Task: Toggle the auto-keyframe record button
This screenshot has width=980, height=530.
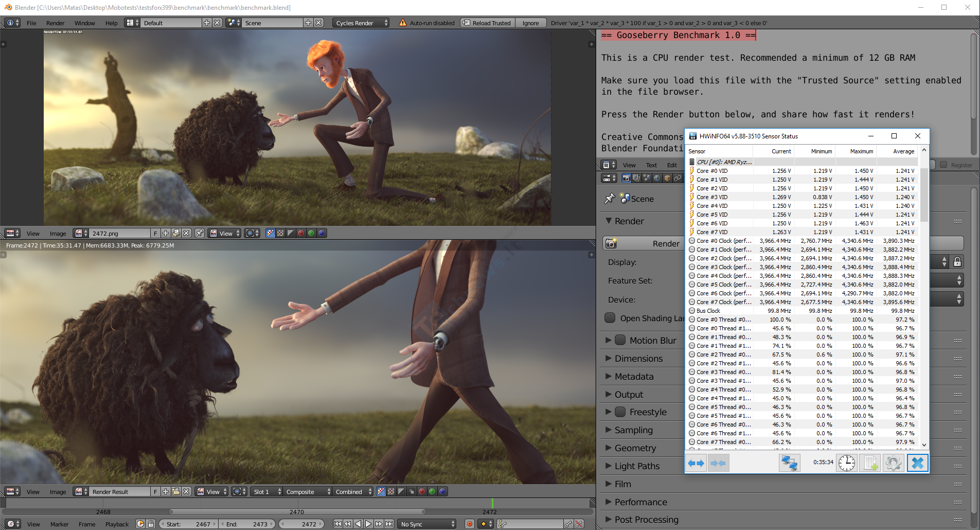Action: 469,524
